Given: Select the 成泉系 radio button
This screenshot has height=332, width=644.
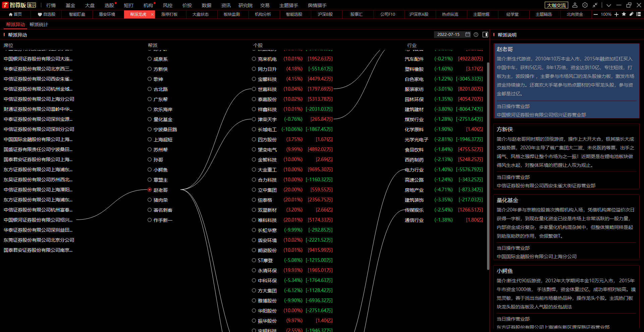Looking at the screenshot, I should (150, 59).
